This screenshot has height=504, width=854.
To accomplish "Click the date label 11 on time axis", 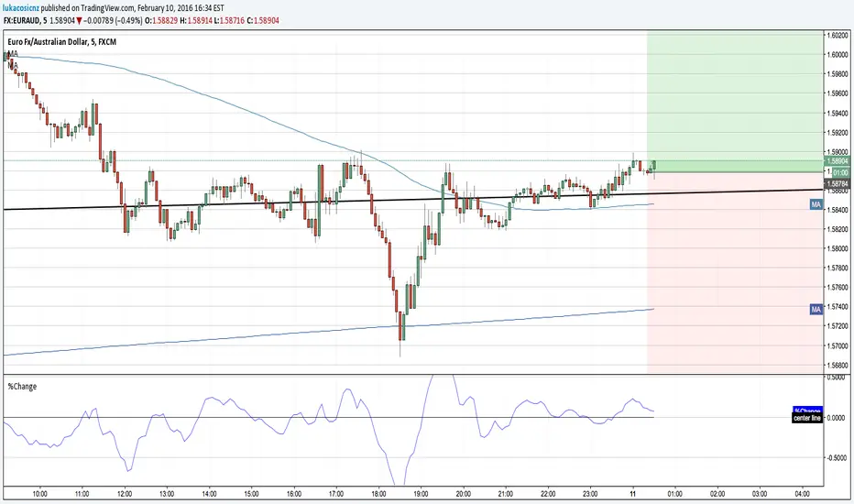I will 633,494.
